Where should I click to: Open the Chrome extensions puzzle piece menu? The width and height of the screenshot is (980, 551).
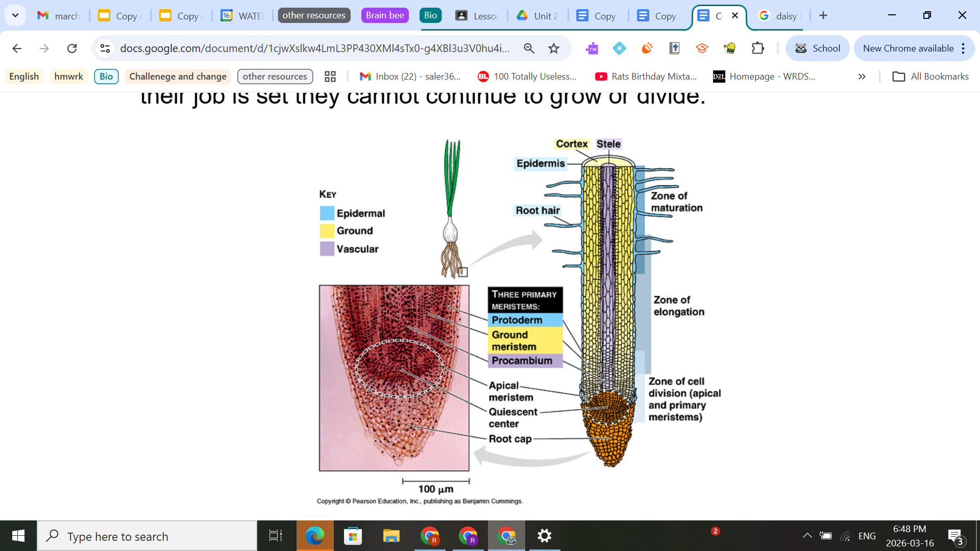(757, 48)
